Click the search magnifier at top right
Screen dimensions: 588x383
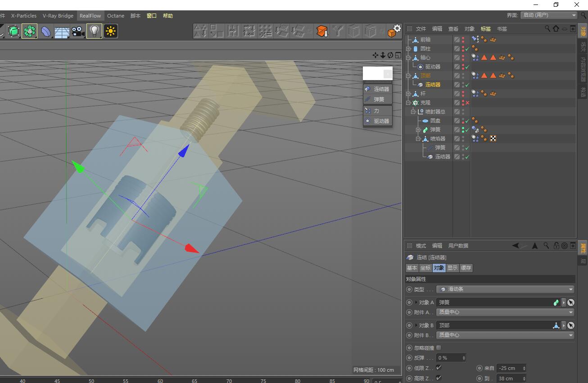[x=584, y=16]
